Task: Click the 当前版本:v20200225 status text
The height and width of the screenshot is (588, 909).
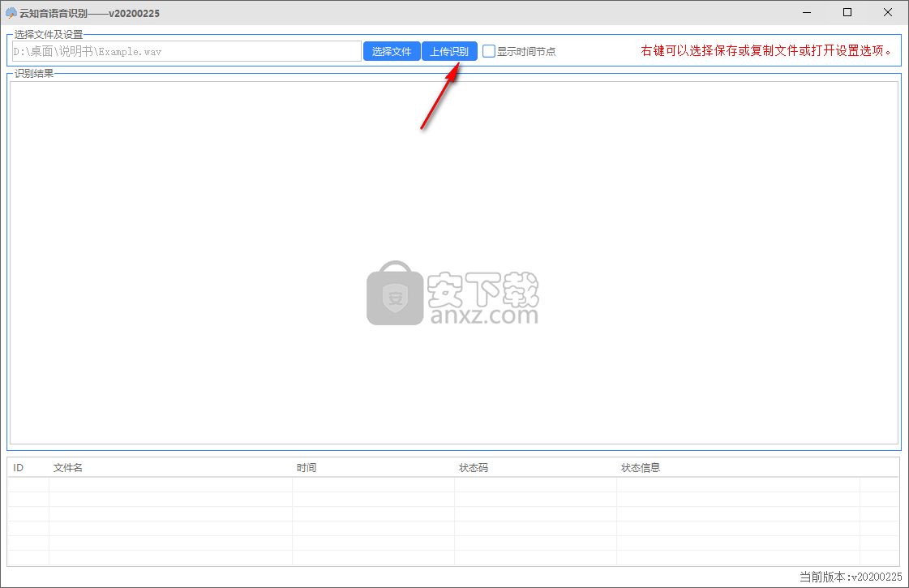Action: (851, 577)
